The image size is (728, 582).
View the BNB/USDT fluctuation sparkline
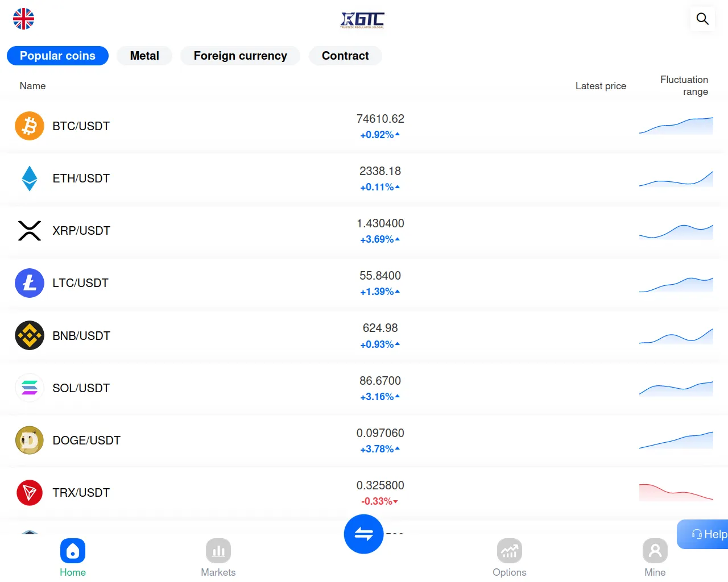click(x=676, y=335)
